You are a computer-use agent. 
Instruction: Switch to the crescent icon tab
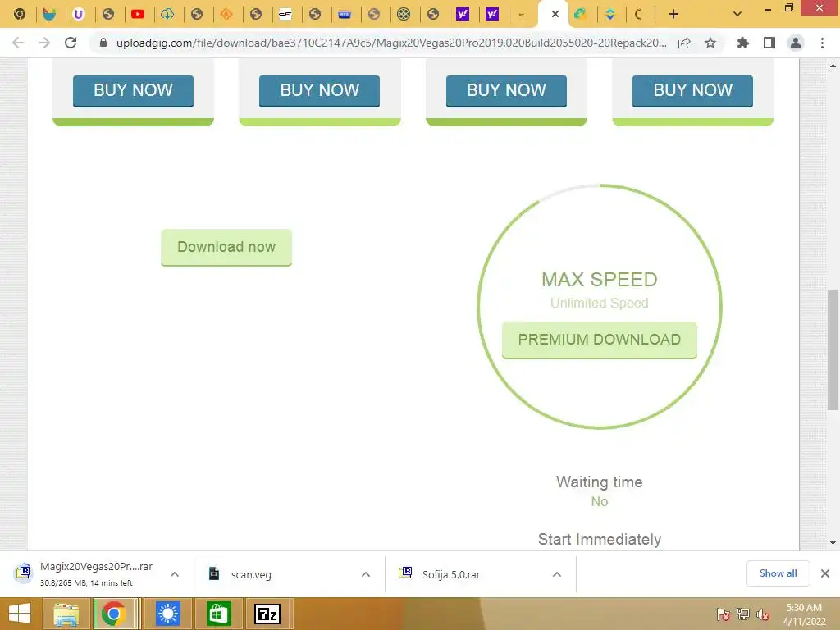[x=638, y=14]
